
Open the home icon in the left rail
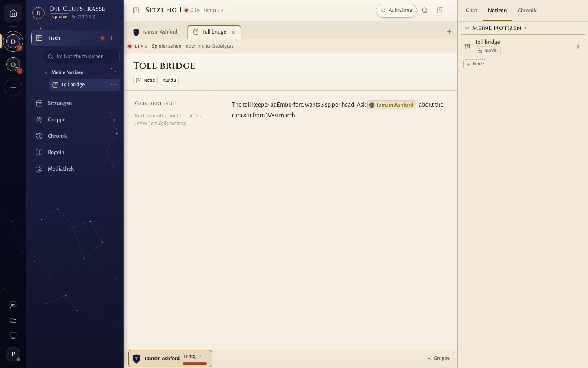13,13
